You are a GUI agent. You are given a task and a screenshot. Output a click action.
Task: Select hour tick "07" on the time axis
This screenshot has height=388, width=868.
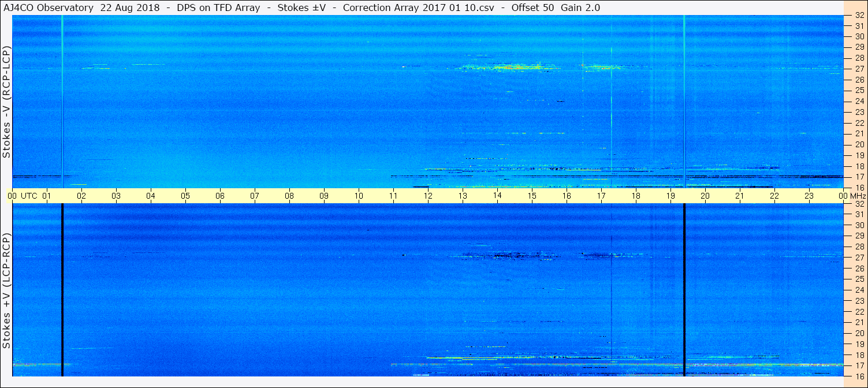255,196
